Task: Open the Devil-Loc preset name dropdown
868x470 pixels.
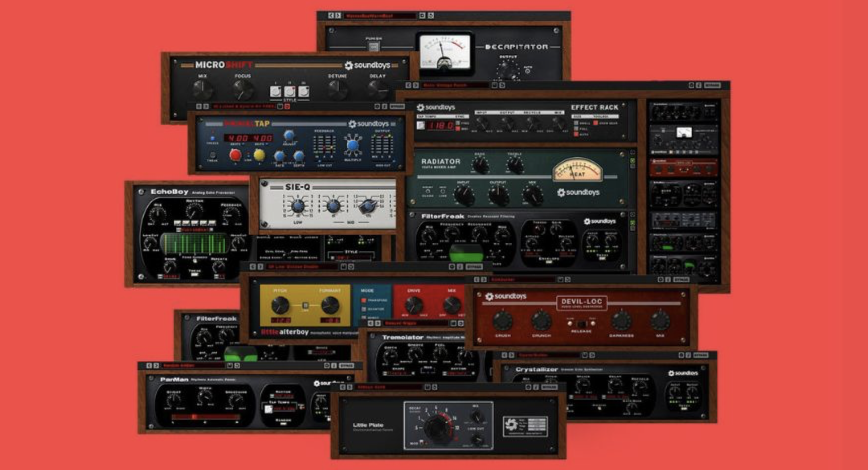Action: coord(521,280)
